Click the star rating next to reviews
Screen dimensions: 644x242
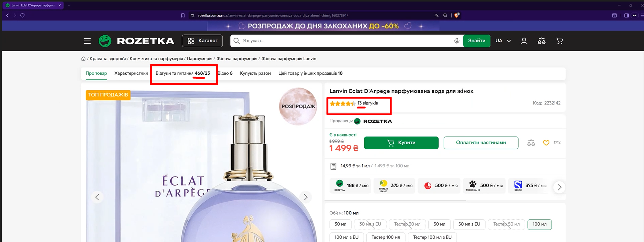tap(343, 103)
